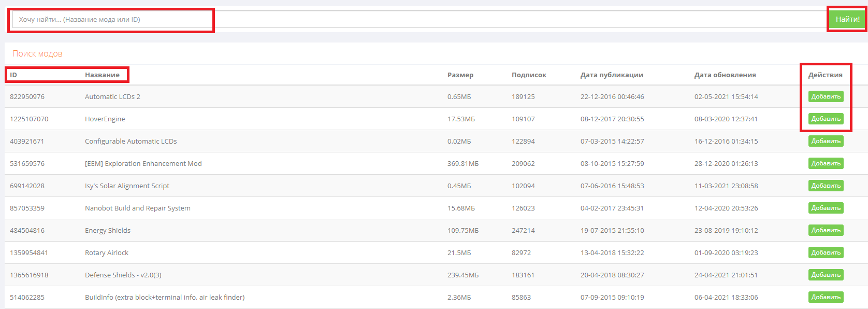This screenshot has height=309, width=868.
Task: Click update date 02-05-2021 15:54:14
Action: [x=726, y=96]
